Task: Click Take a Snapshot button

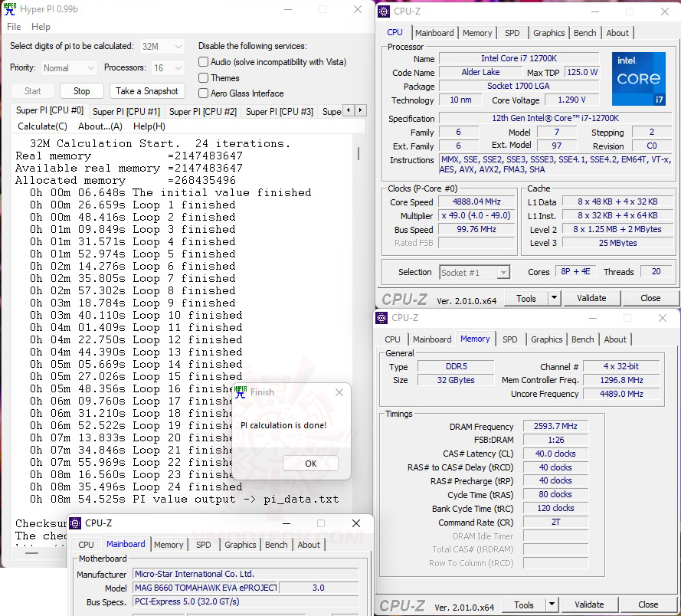Action: [147, 91]
